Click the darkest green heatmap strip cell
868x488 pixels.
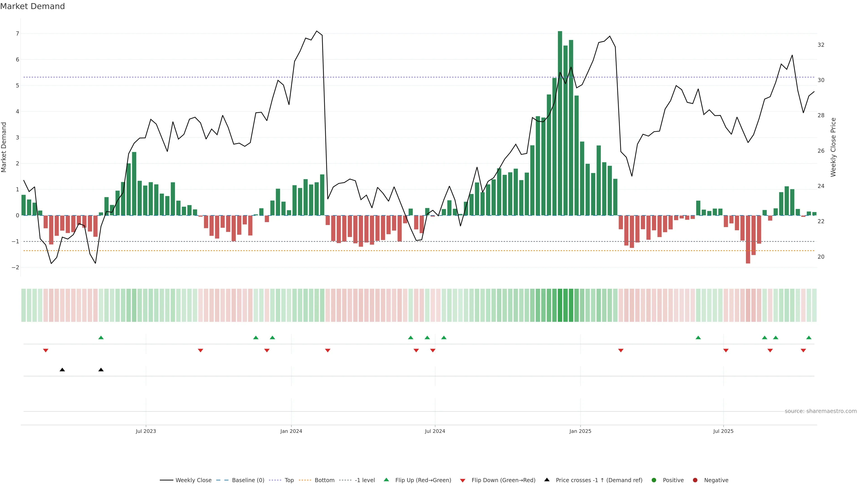pos(560,305)
